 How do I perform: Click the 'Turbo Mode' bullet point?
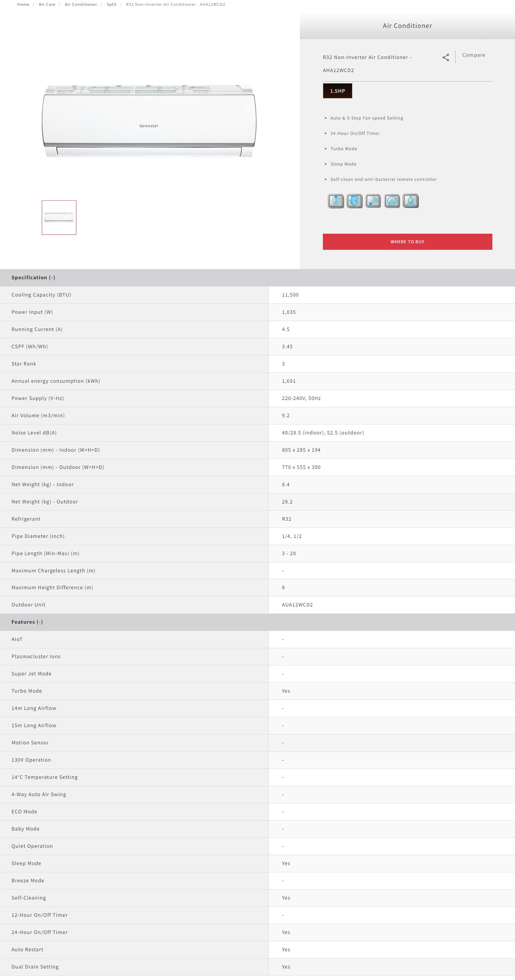click(344, 149)
